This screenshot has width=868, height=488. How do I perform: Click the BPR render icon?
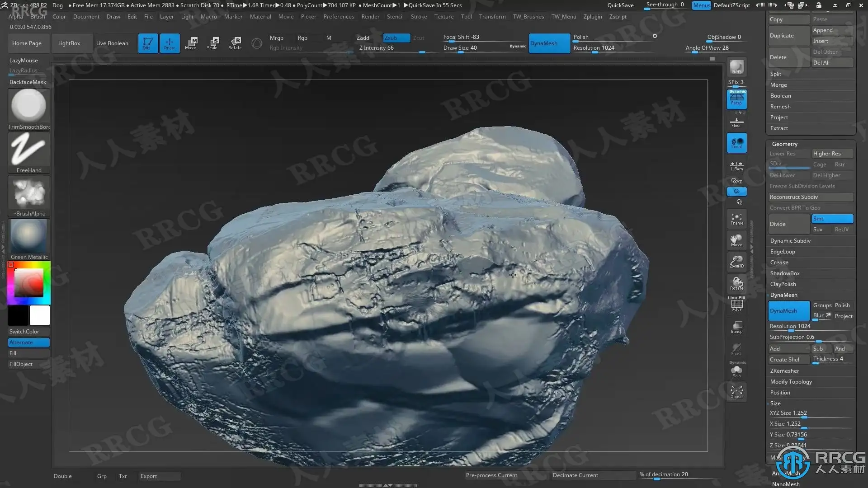(x=736, y=67)
